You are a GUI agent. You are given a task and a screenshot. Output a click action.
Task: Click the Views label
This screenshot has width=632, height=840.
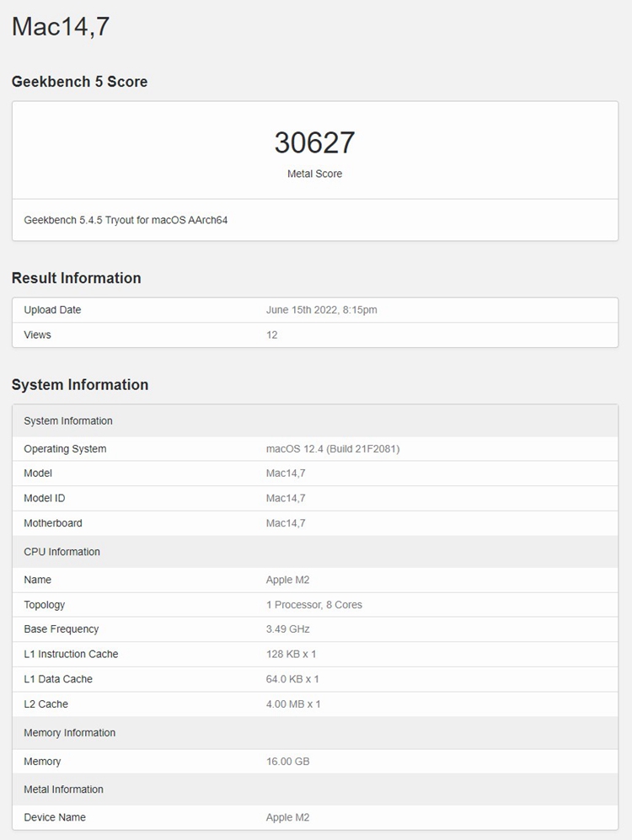37,334
